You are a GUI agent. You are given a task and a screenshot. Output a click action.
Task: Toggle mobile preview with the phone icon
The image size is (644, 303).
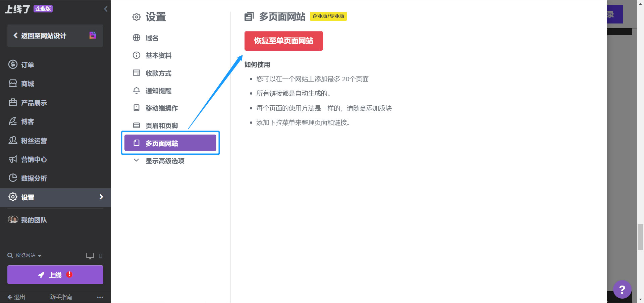(100, 256)
